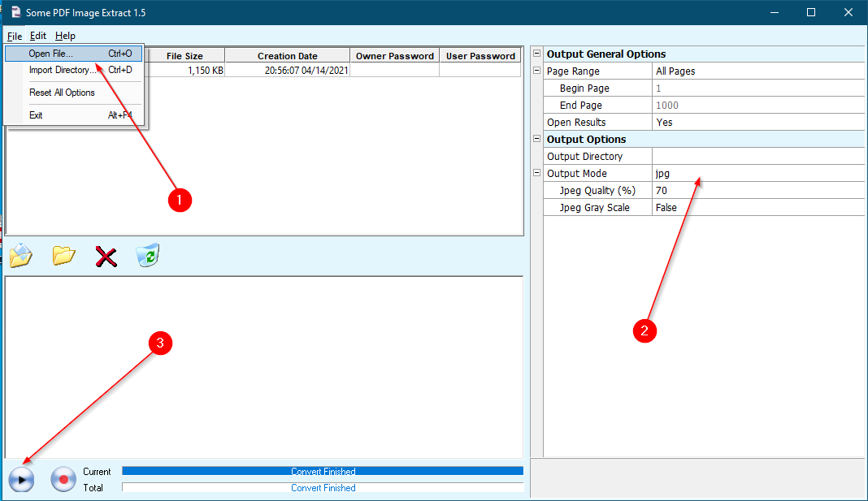Open the Edit menu
Screen dimensions: 868x501
coord(37,36)
